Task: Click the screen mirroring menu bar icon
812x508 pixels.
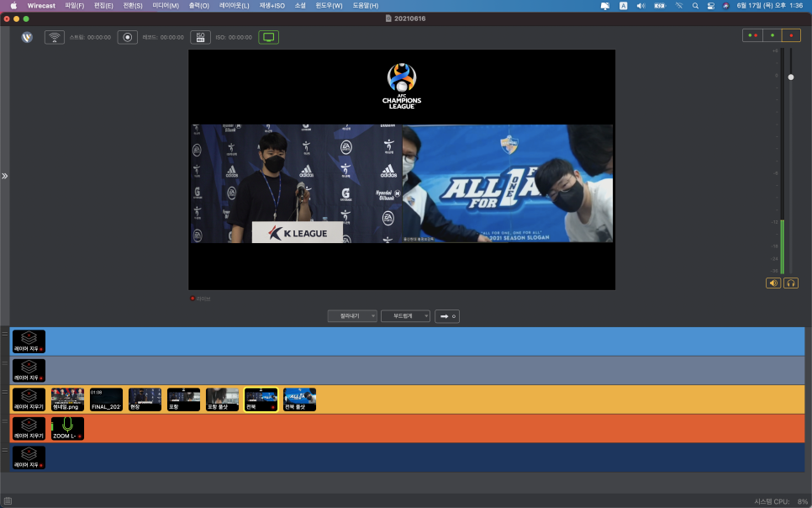Action: [605, 6]
